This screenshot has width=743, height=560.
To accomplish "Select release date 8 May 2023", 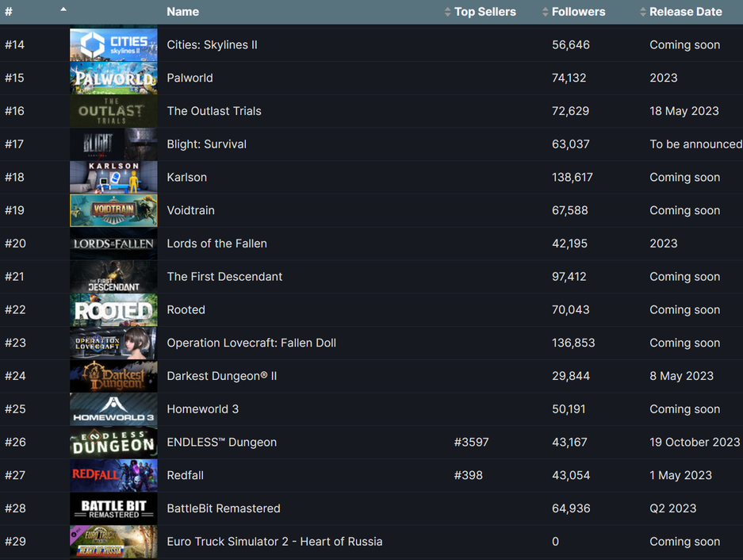I will coord(681,376).
